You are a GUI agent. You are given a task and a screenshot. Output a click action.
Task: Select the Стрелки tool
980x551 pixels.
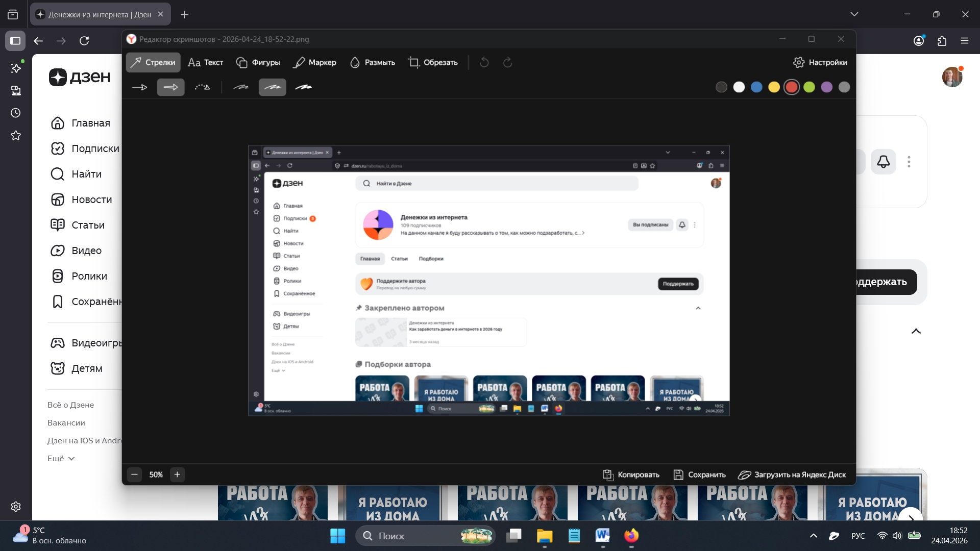[153, 62]
